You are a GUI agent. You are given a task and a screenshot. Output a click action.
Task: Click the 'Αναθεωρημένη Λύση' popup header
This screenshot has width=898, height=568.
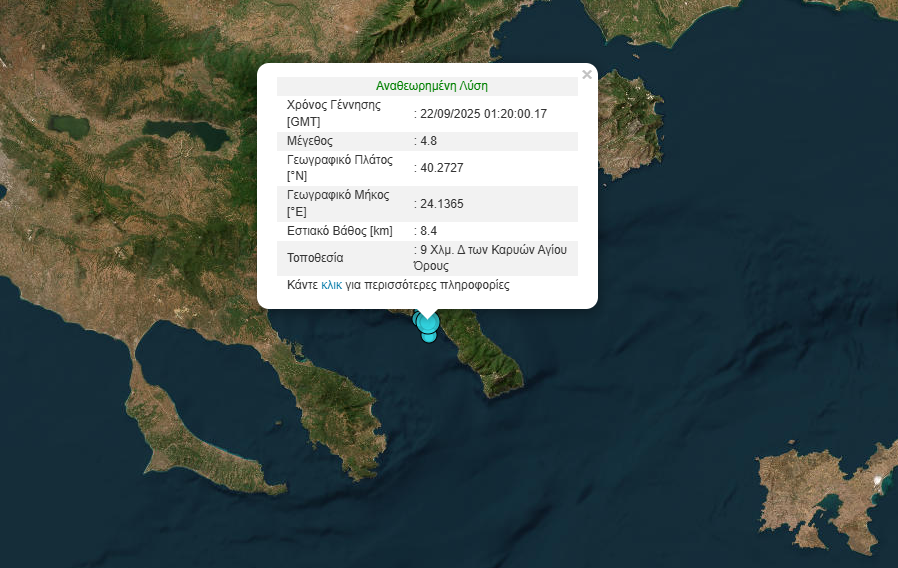431,86
